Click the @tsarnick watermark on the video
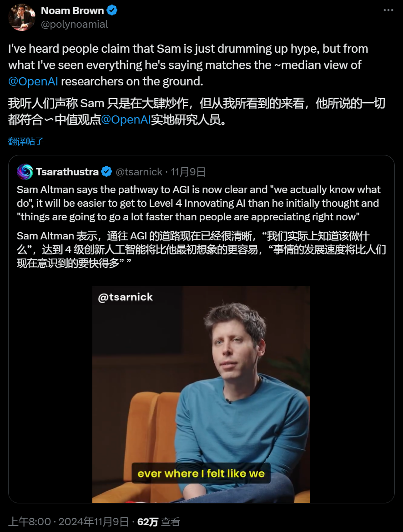This screenshot has height=532, width=403. pyautogui.click(x=126, y=297)
